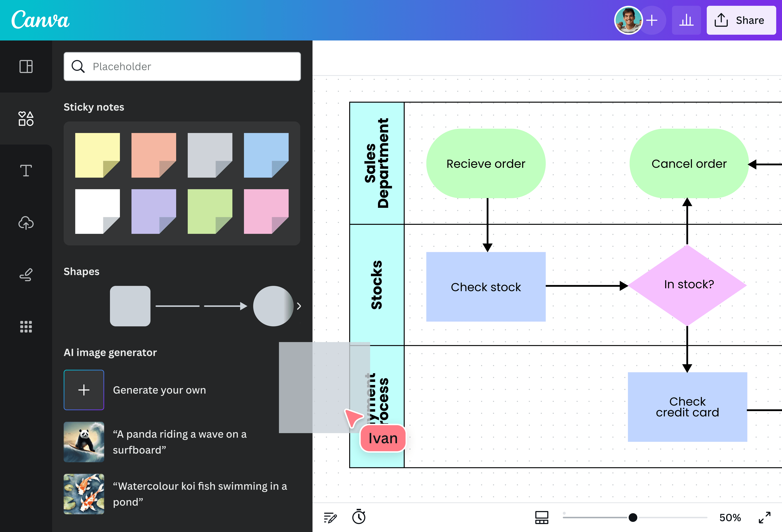The width and height of the screenshot is (782, 532).
Task: Open insights with the chart icon in the header
Action: (687, 20)
